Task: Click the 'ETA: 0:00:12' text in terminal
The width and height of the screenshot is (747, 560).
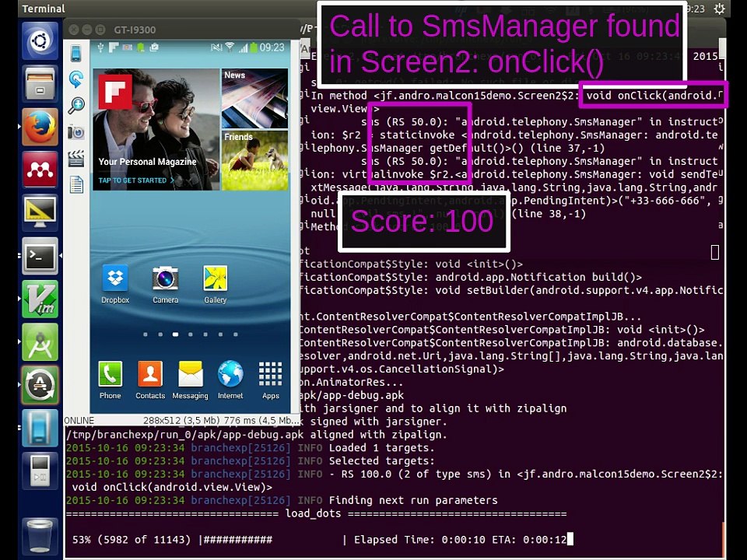Action: click(529, 540)
